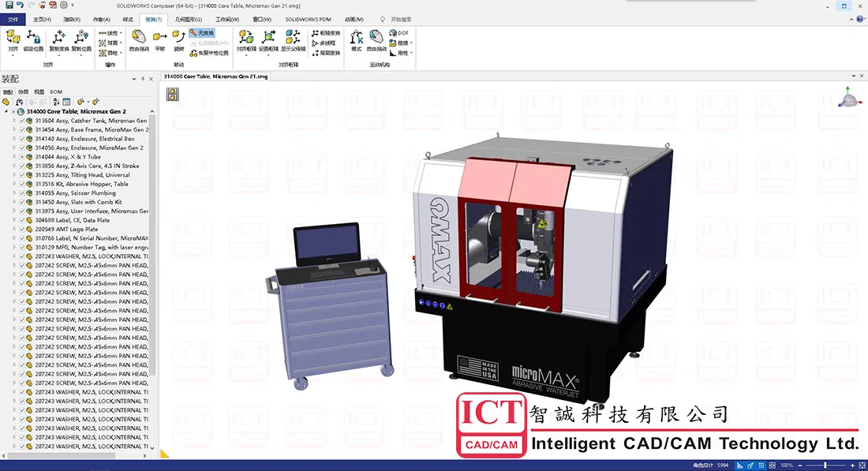Click show parent axis tool
Screen dimensions: 868x471
[293, 41]
